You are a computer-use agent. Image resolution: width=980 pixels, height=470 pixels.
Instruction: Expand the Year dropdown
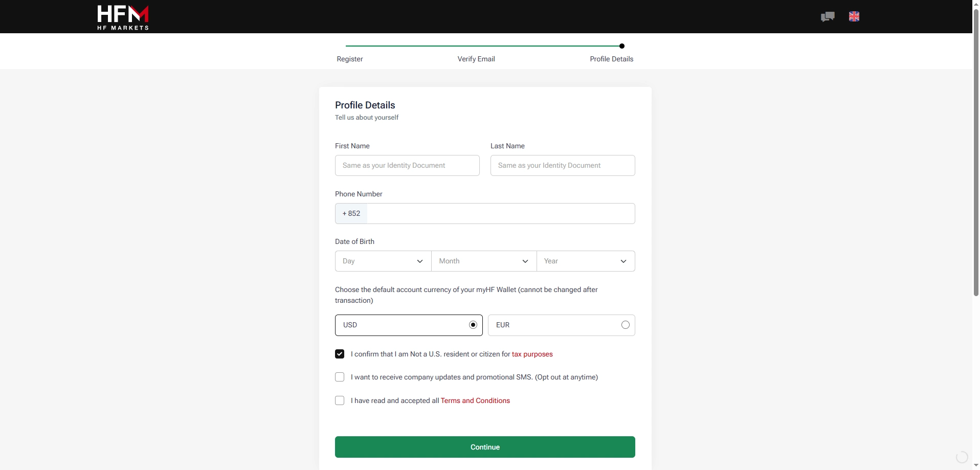(586, 261)
